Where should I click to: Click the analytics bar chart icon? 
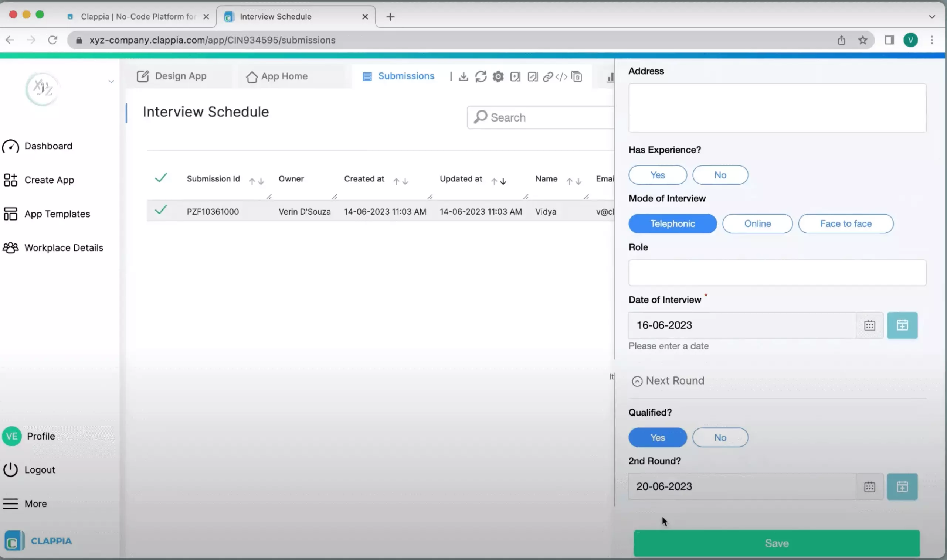610,77
